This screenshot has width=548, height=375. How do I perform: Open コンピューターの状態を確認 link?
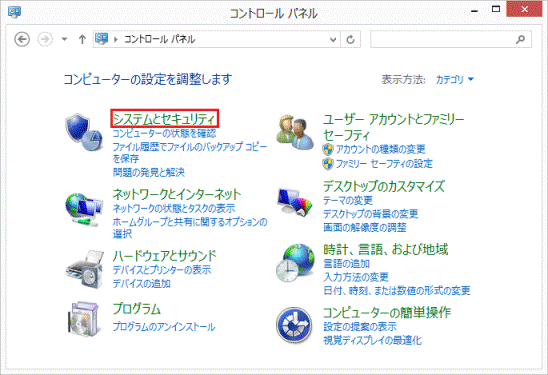tap(164, 133)
